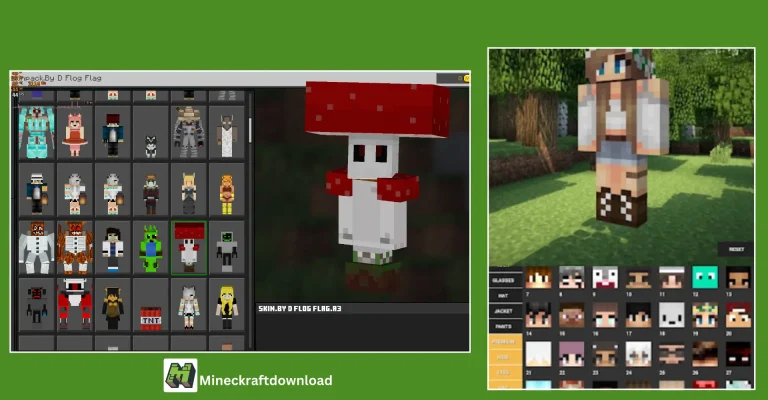Choose the green creeper with blue shirt skin
The image size is (768, 400).
(151, 248)
